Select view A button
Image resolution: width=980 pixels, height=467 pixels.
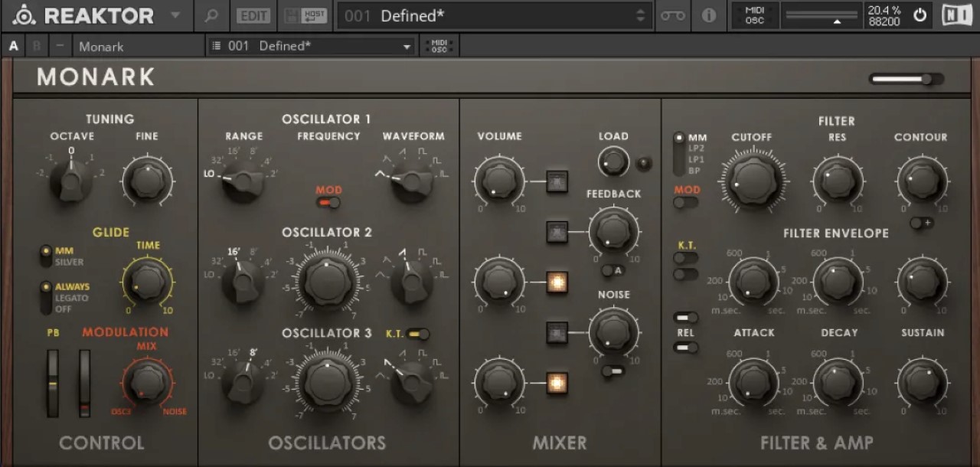pyautogui.click(x=13, y=46)
